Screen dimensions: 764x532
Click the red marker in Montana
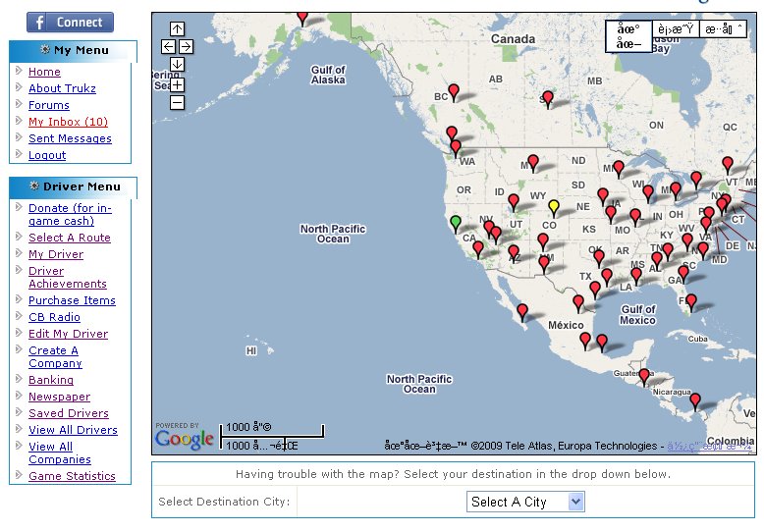click(x=533, y=163)
